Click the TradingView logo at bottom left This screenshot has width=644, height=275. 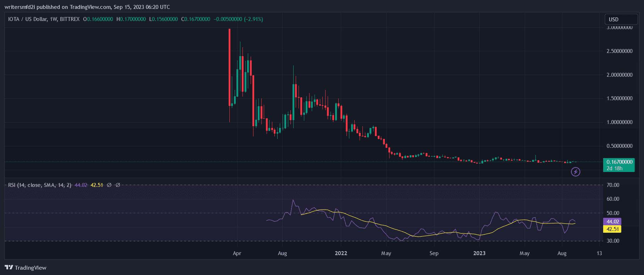click(x=26, y=268)
